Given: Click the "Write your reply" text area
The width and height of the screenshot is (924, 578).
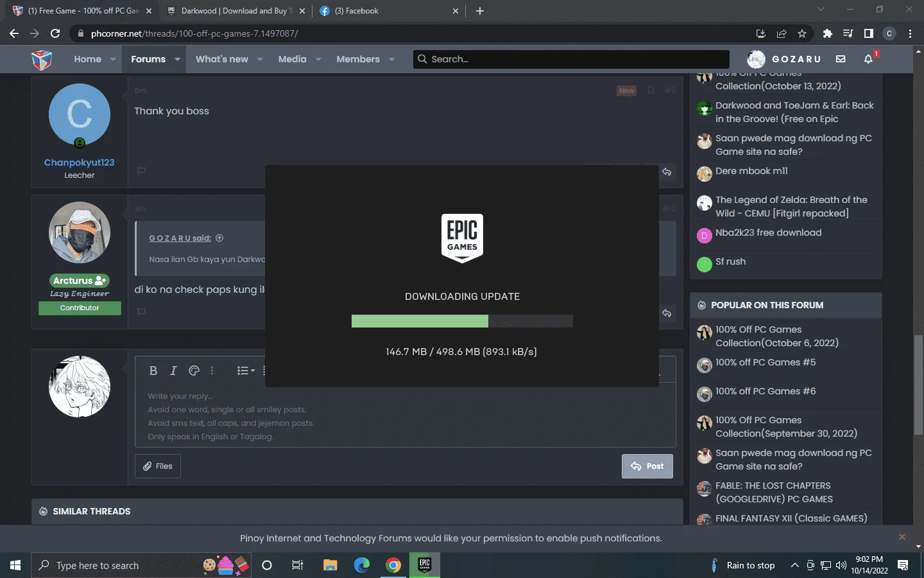Looking at the screenshot, I should pyautogui.click(x=405, y=416).
